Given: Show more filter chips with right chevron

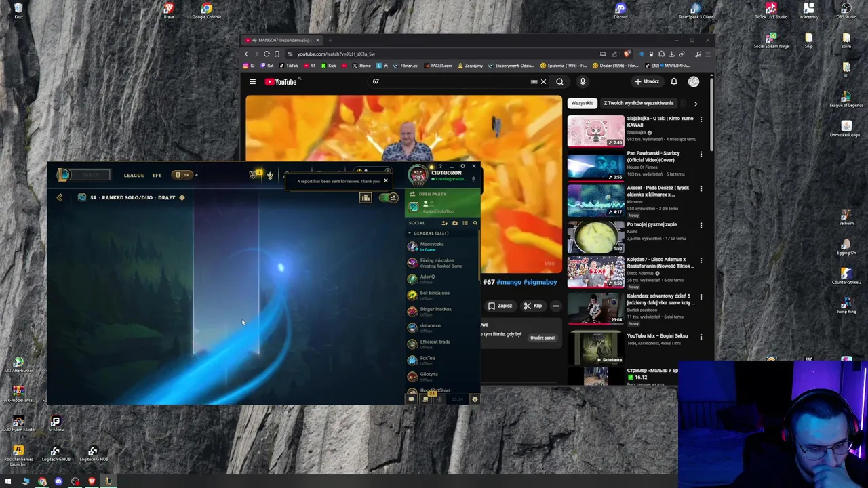Looking at the screenshot, I should click(x=695, y=104).
